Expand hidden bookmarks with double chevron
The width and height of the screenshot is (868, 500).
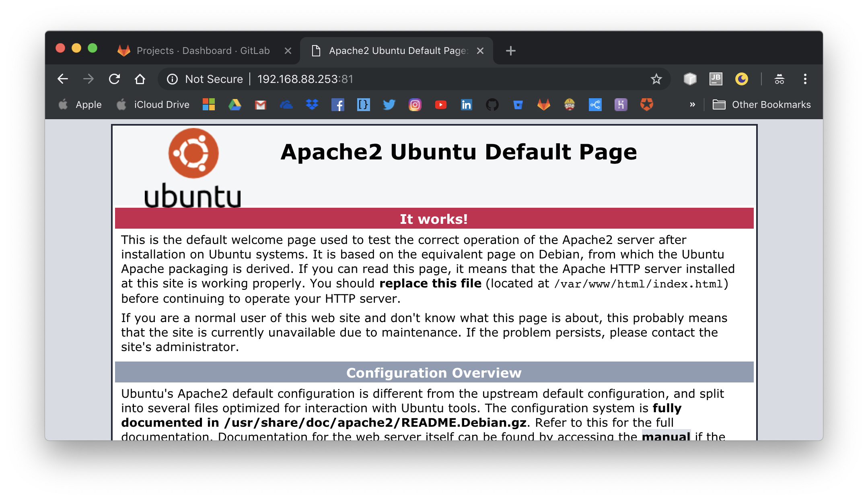click(692, 105)
